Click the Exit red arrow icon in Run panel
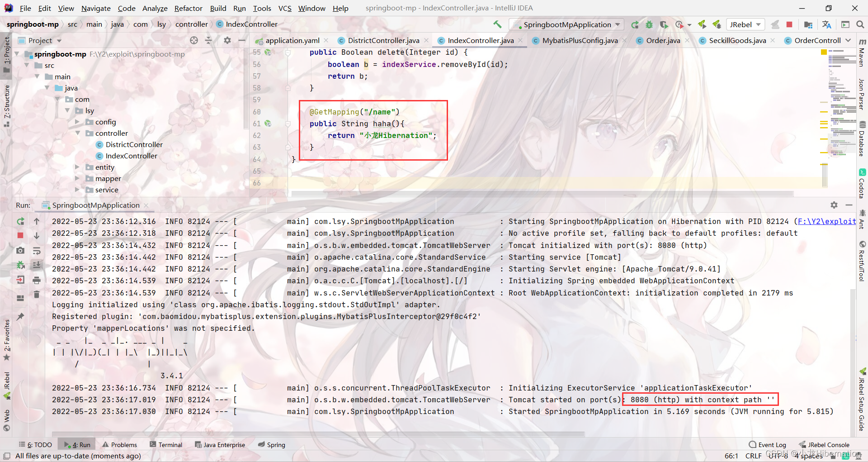 20,280
